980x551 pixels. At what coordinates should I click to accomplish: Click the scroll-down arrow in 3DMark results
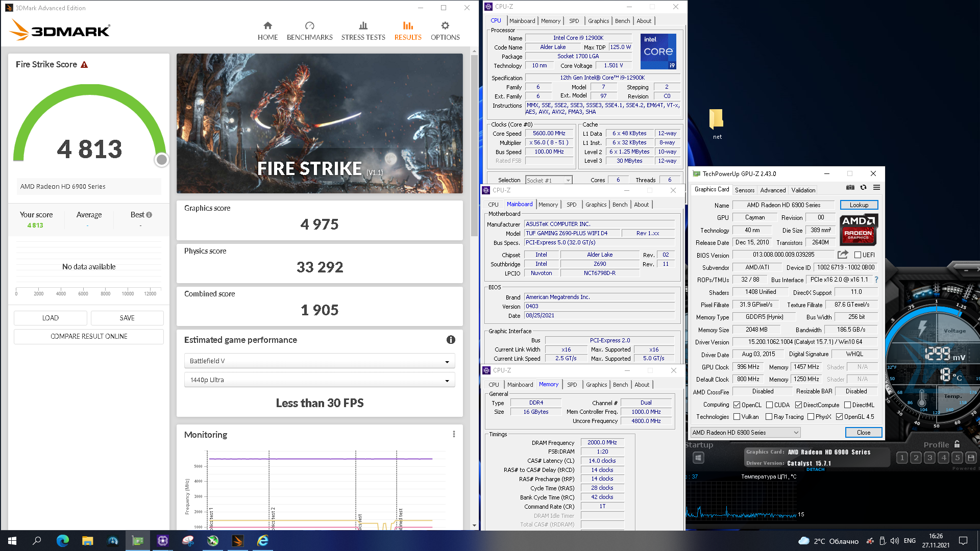click(474, 525)
